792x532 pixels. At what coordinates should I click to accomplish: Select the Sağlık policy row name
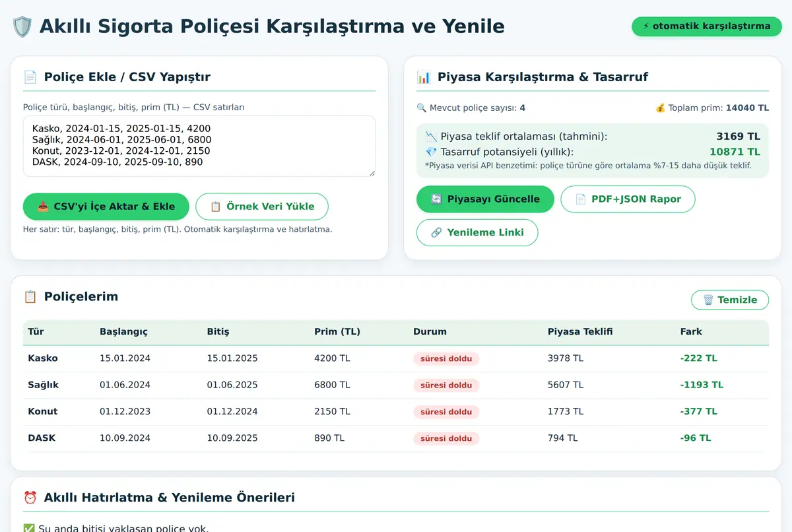(x=44, y=385)
